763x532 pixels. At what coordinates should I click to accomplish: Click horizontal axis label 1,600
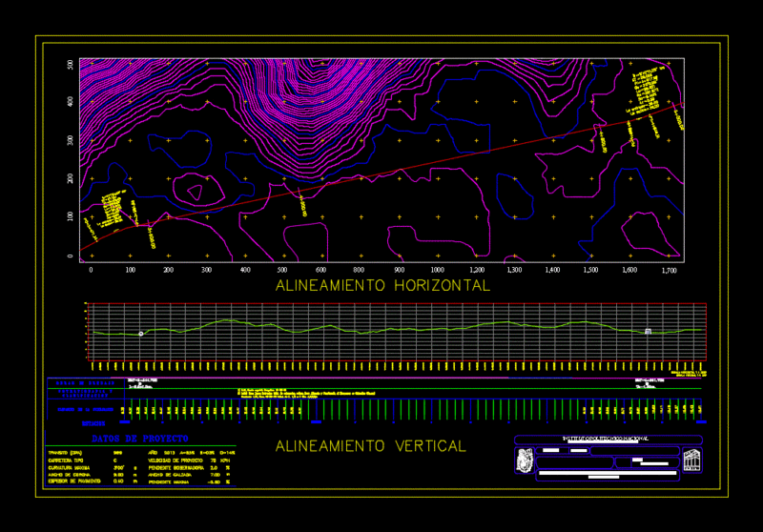[x=629, y=270]
